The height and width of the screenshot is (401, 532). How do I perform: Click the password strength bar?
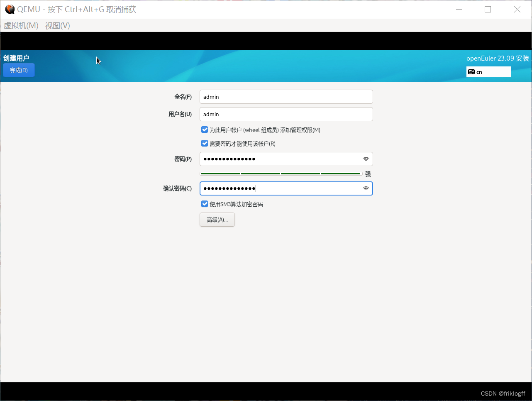pyautogui.click(x=281, y=174)
